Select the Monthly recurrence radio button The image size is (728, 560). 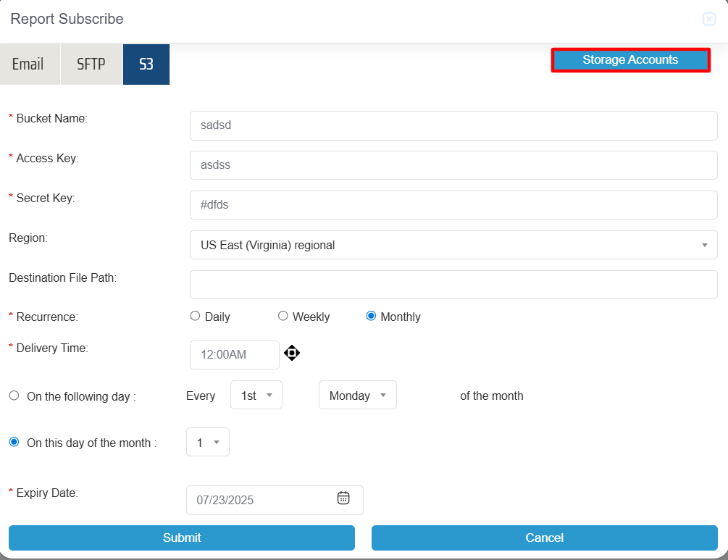[371, 316]
